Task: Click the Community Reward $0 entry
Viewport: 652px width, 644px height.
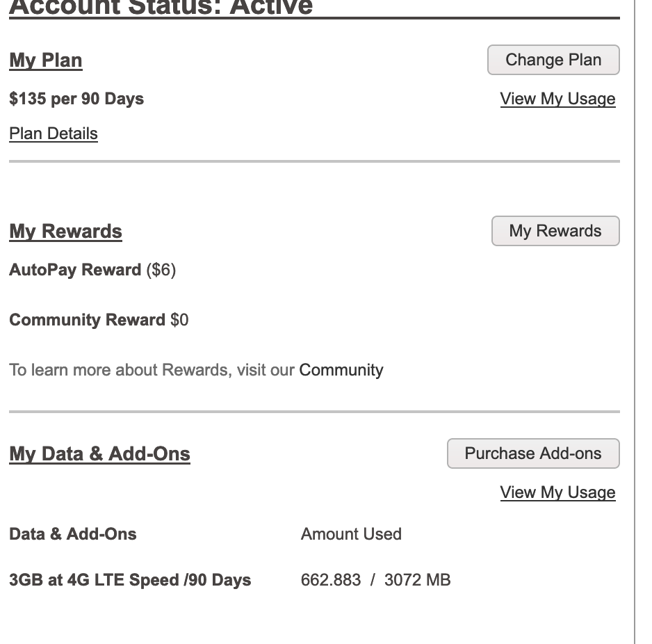Action: click(x=98, y=320)
